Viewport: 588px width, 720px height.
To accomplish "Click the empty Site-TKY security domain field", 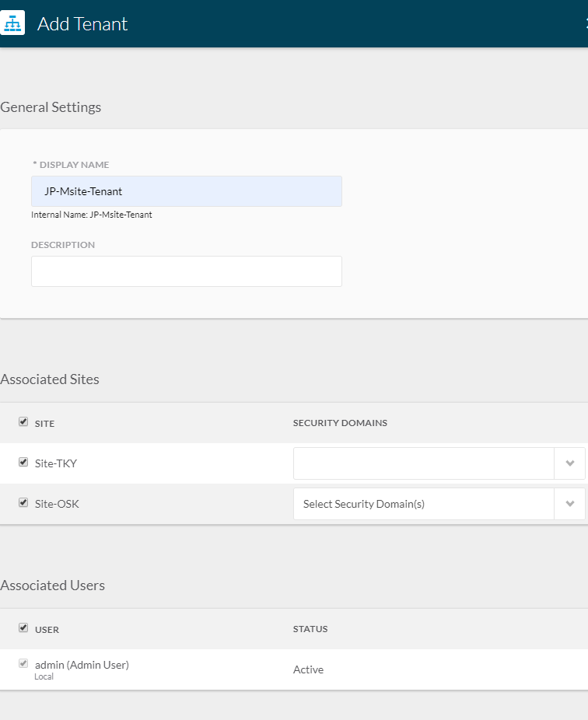I will 423,463.
